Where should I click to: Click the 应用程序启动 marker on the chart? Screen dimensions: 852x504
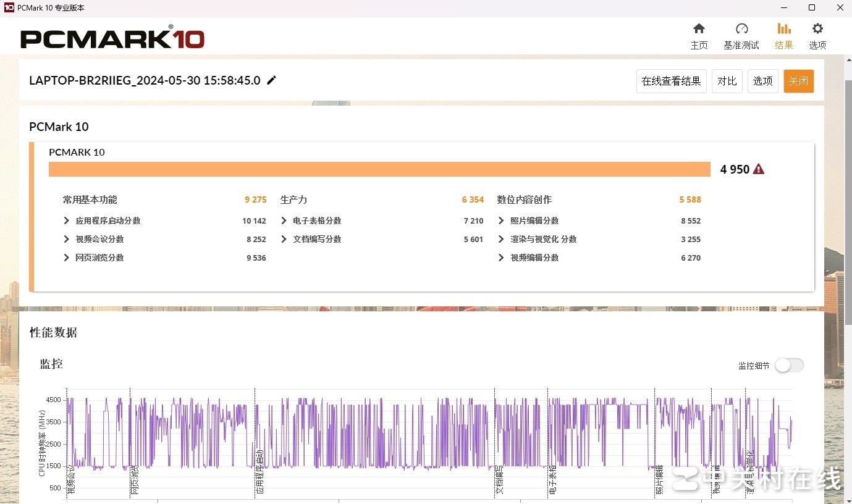(259, 472)
